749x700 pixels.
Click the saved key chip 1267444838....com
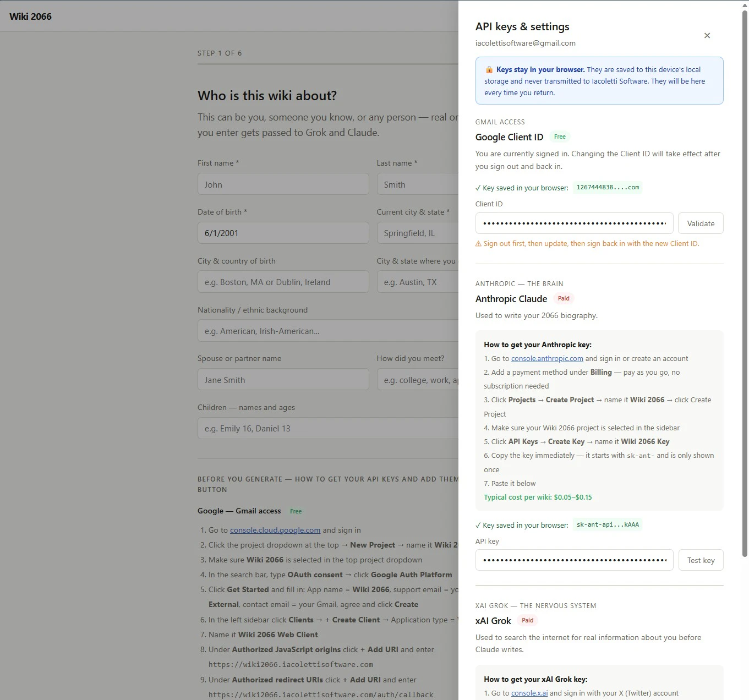point(608,188)
